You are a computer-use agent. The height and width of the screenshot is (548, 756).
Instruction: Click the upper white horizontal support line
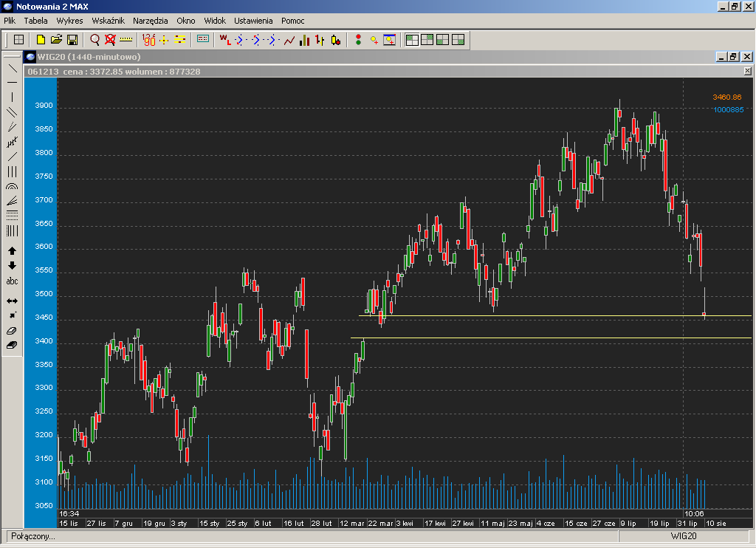click(x=554, y=316)
